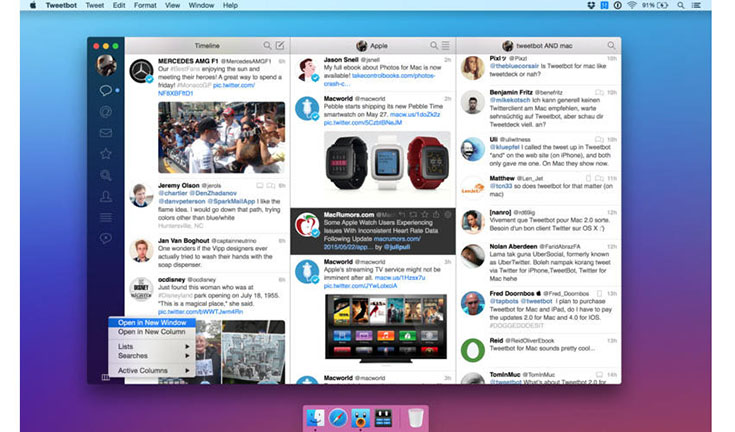Click the columns icon at sidebar bottom
This screenshot has width=735, height=432.
pos(105,377)
